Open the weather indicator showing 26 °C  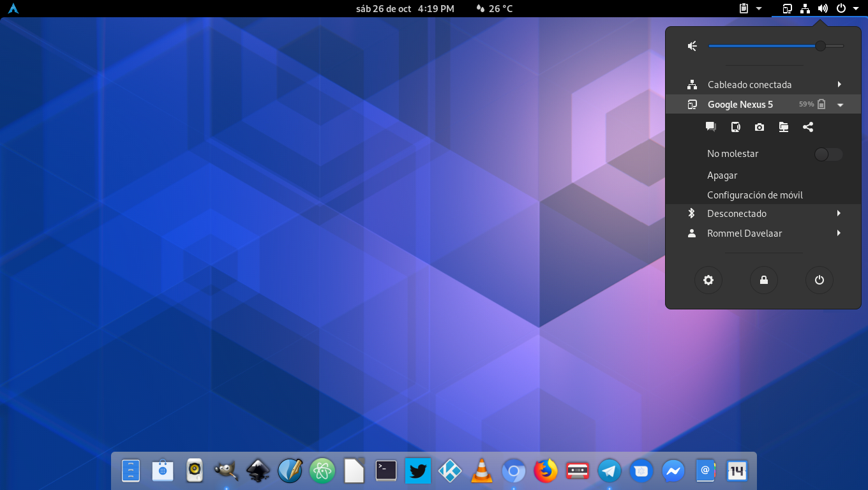coord(495,8)
